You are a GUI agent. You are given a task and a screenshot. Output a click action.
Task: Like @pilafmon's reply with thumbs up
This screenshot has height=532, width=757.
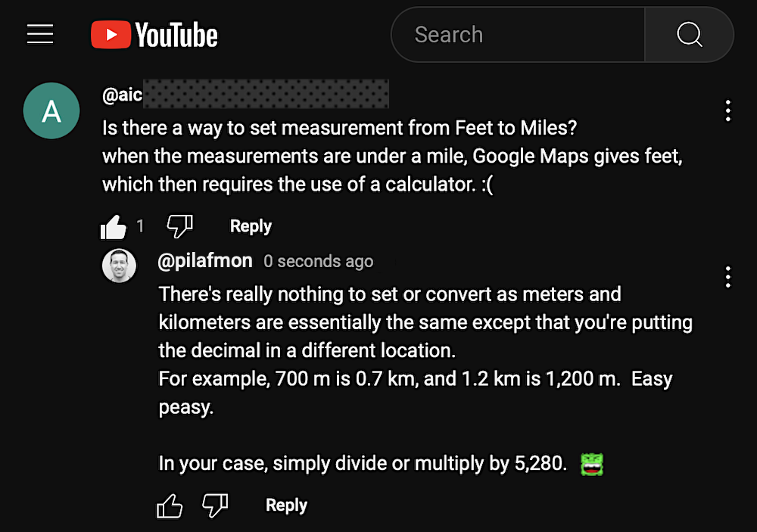pos(169,506)
